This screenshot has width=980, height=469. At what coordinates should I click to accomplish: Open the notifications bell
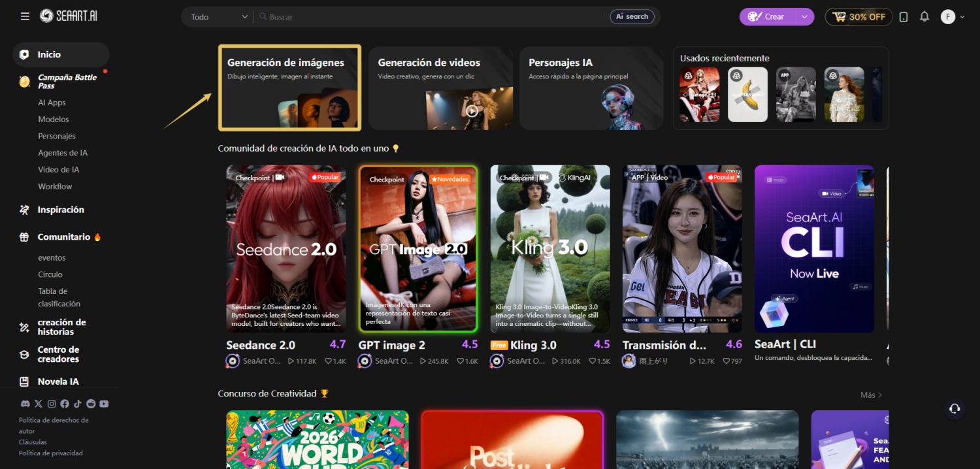click(924, 17)
